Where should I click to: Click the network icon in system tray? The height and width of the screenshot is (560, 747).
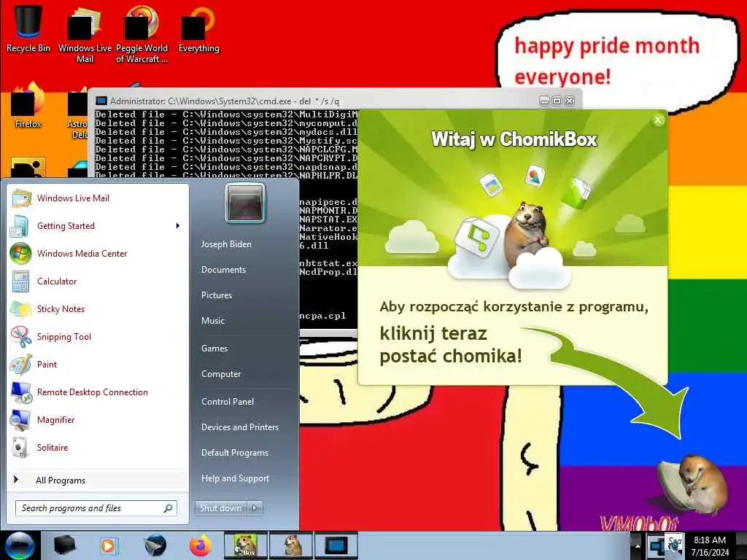659,545
